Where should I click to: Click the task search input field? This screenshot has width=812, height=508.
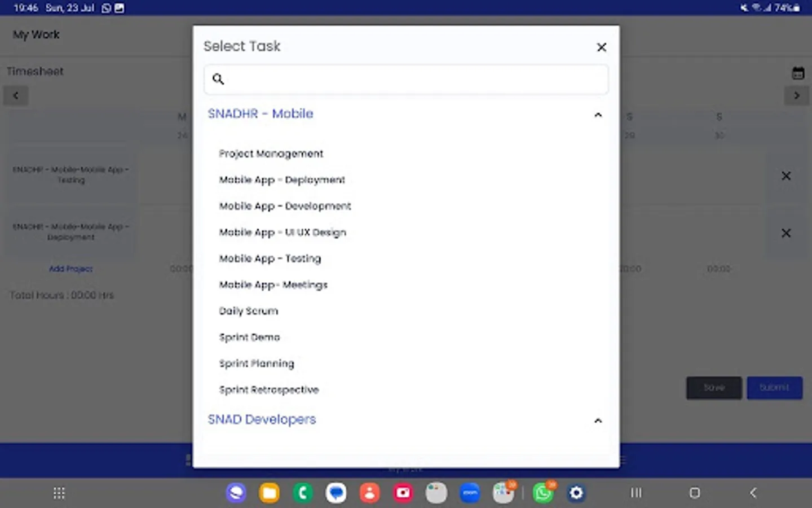(x=406, y=79)
